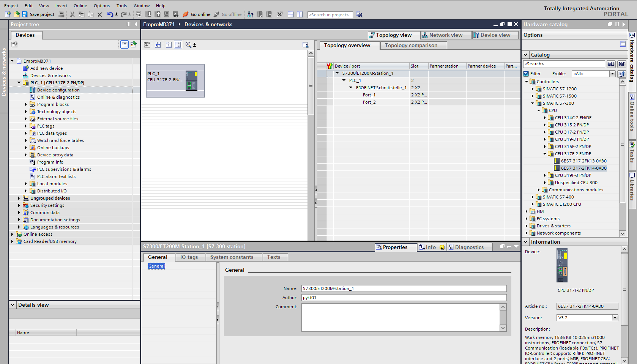
Task: Click the Comment text area
Action: pos(400,317)
